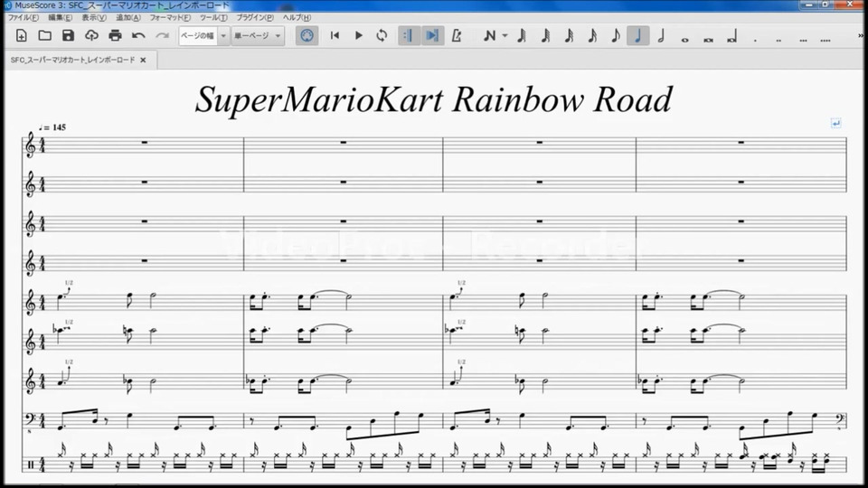Select double whole note duration
The image size is (868, 488).
[708, 39]
